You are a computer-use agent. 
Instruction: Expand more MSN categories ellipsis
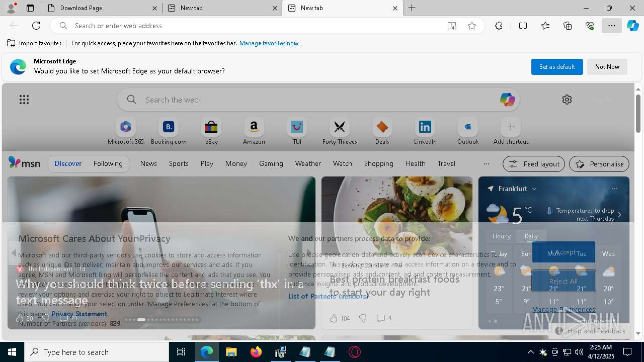(486, 163)
